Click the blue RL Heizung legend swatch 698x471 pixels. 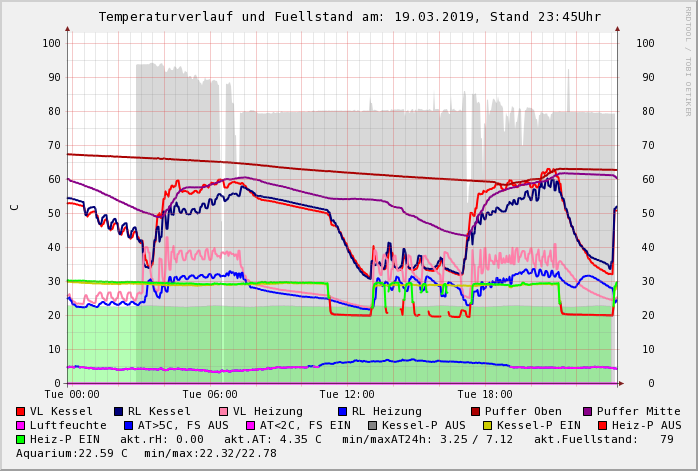pos(342,411)
